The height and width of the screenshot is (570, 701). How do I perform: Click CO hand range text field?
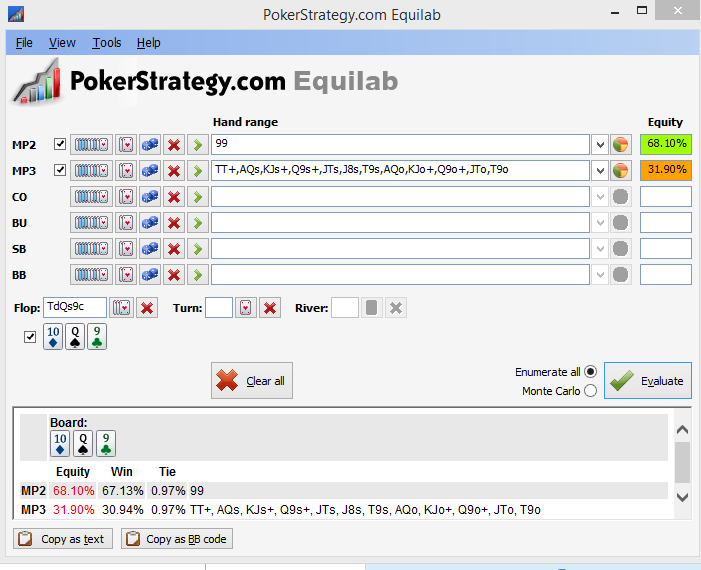pos(400,196)
